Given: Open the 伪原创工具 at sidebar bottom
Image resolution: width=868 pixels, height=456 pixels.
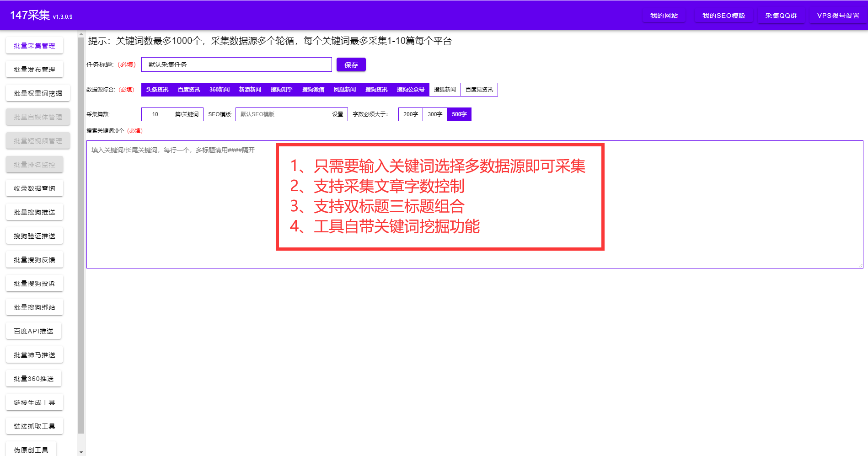Looking at the screenshot, I should [x=31, y=449].
